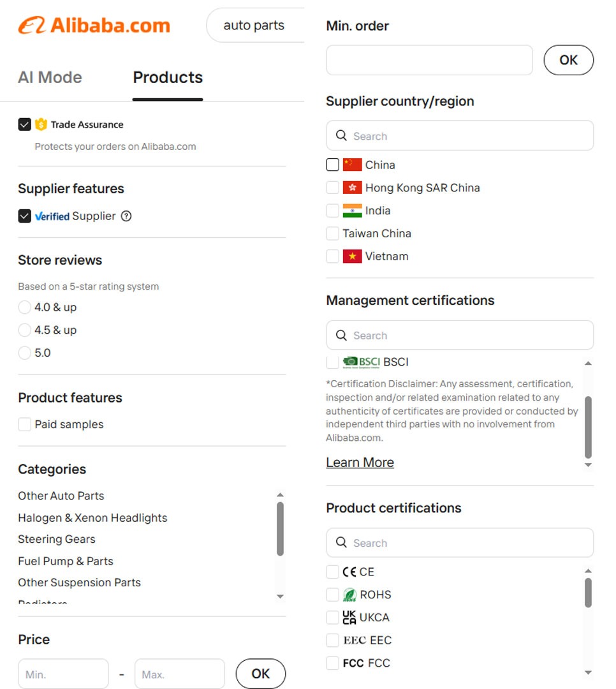Select the 4.5 & up store review rating
The width and height of the screenshot is (616, 689).
point(25,330)
